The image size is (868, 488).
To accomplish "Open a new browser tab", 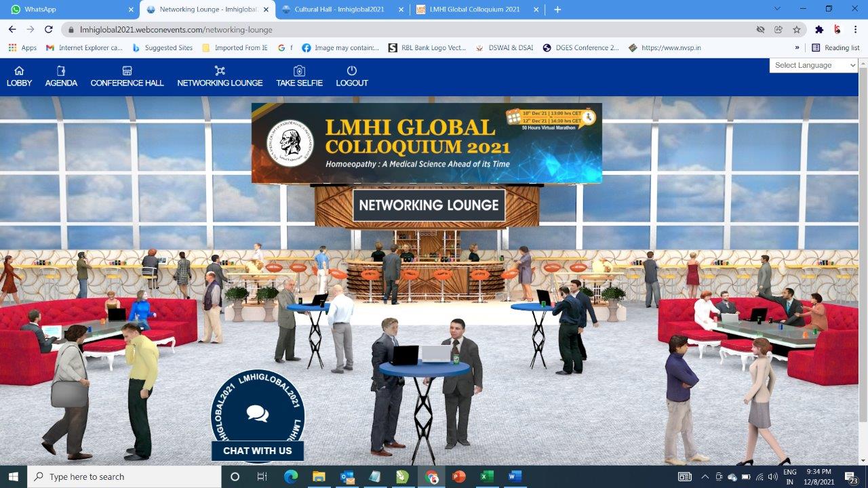I will 557,9.
